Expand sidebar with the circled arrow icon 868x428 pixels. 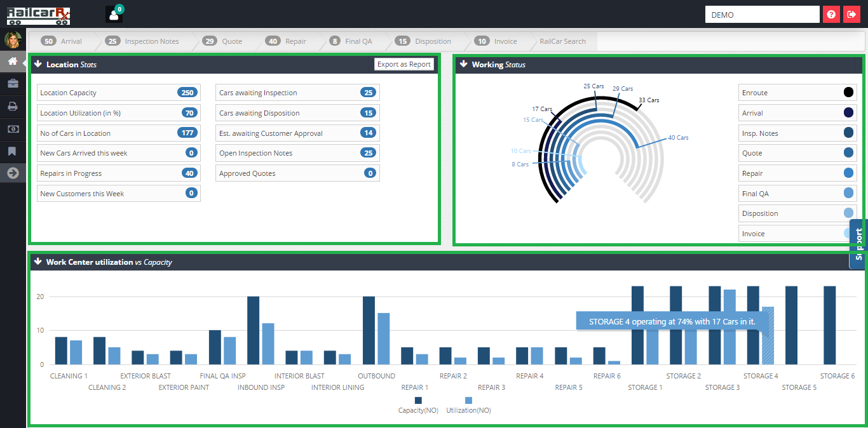(13, 173)
